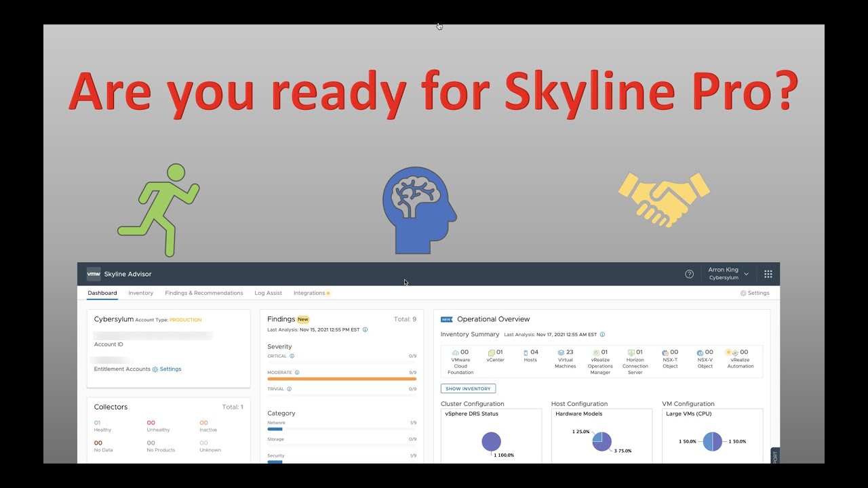This screenshot has width=868, height=488.
Task: Click the orange MODERATE severity bar
Action: (x=342, y=379)
